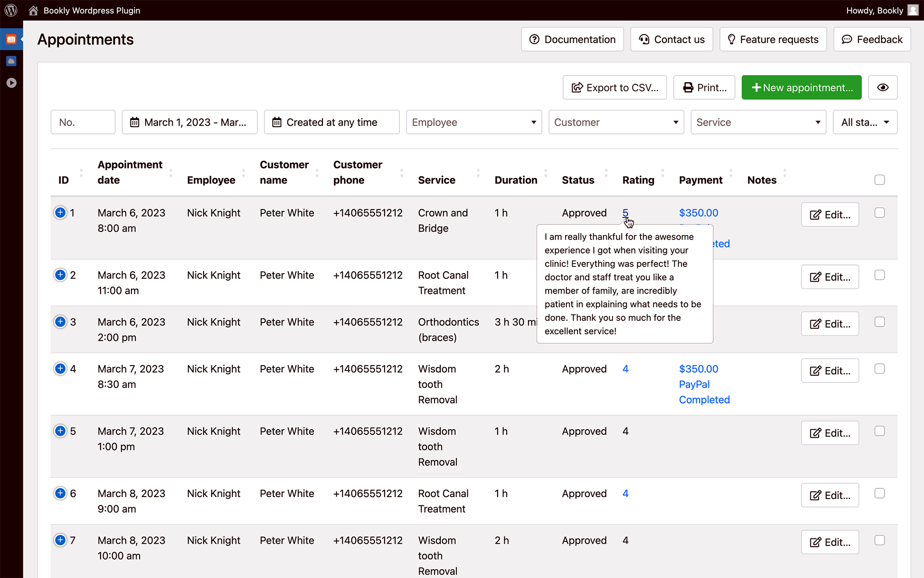Tick the select-all header checkbox
The height and width of the screenshot is (578, 924).
tap(879, 180)
